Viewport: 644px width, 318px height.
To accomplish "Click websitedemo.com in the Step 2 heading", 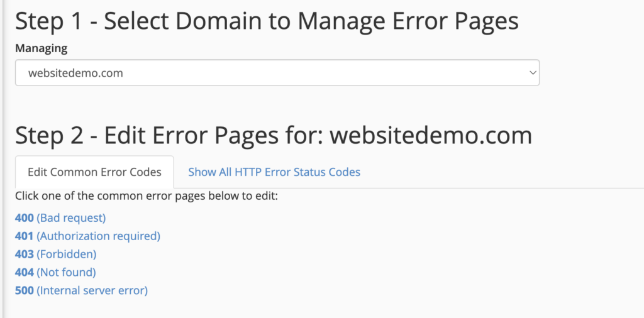I will click(431, 136).
